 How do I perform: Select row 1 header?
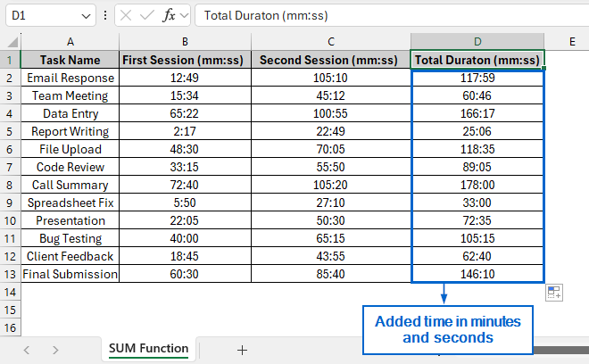tap(10, 60)
